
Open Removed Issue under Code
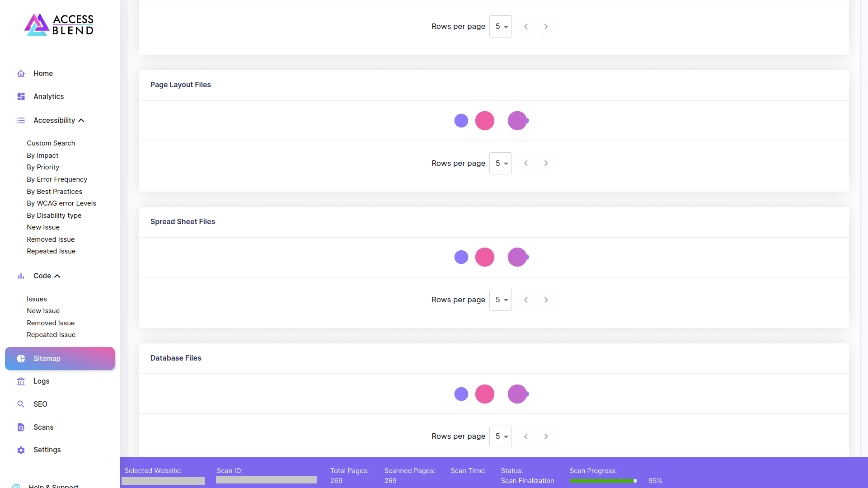point(51,323)
